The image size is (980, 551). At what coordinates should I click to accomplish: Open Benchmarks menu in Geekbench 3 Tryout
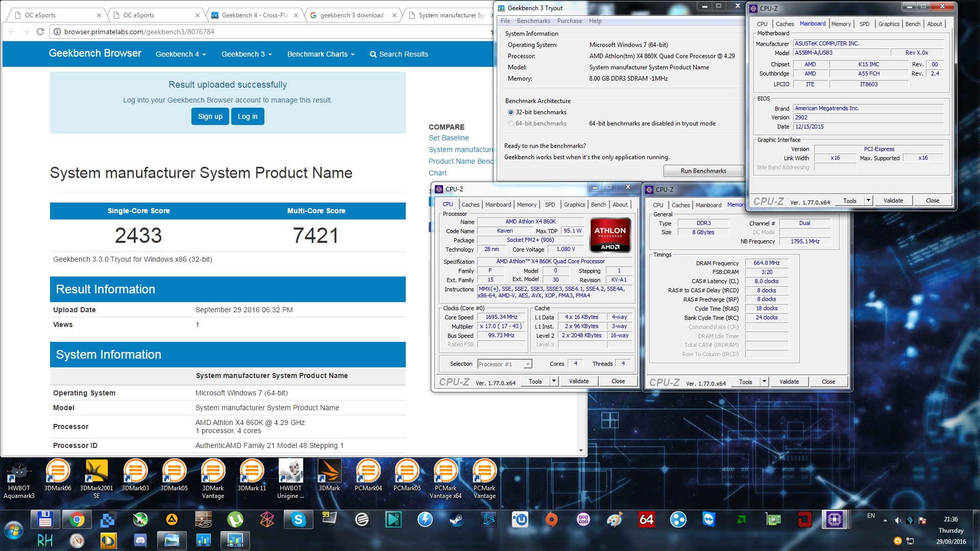(533, 21)
